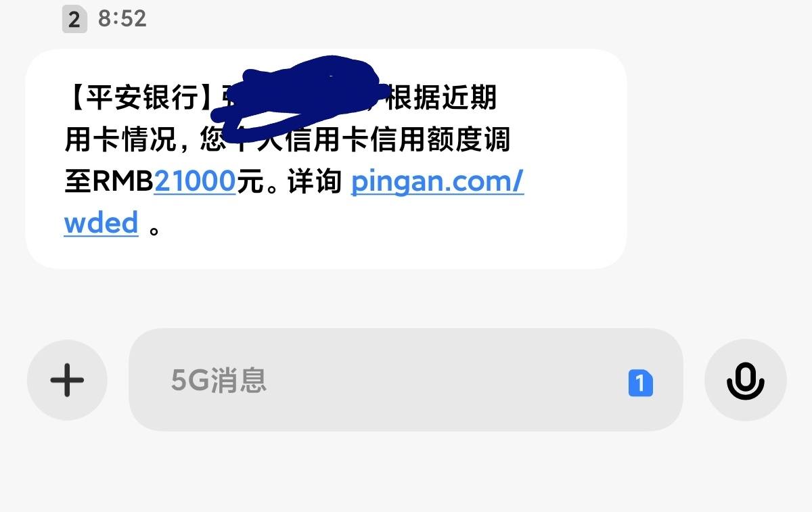This screenshot has width=812, height=512.
Task: Tap the 元 character after 21000
Action: coord(249,181)
